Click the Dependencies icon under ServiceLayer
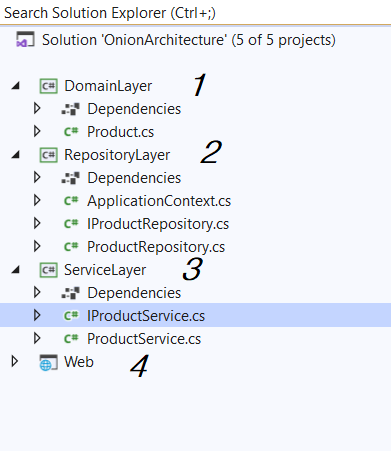 pos(71,293)
